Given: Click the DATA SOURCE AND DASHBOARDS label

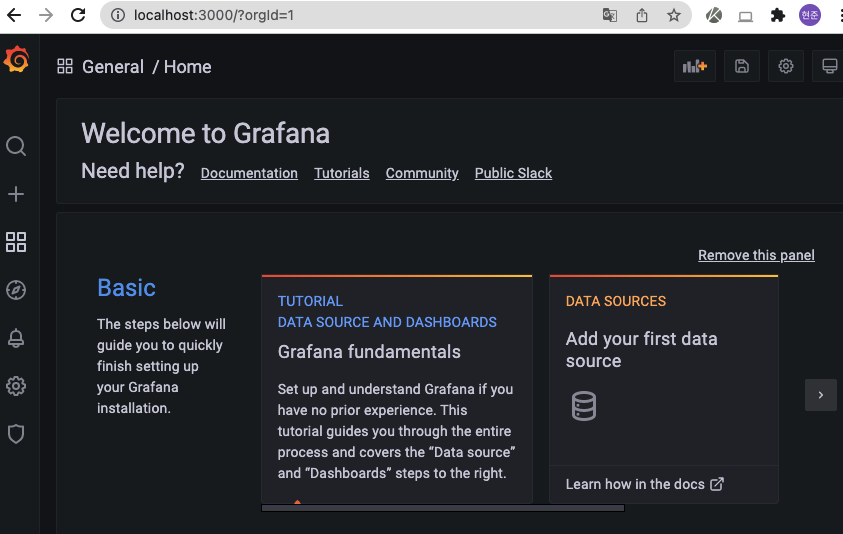Looking at the screenshot, I should coord(387,322).
